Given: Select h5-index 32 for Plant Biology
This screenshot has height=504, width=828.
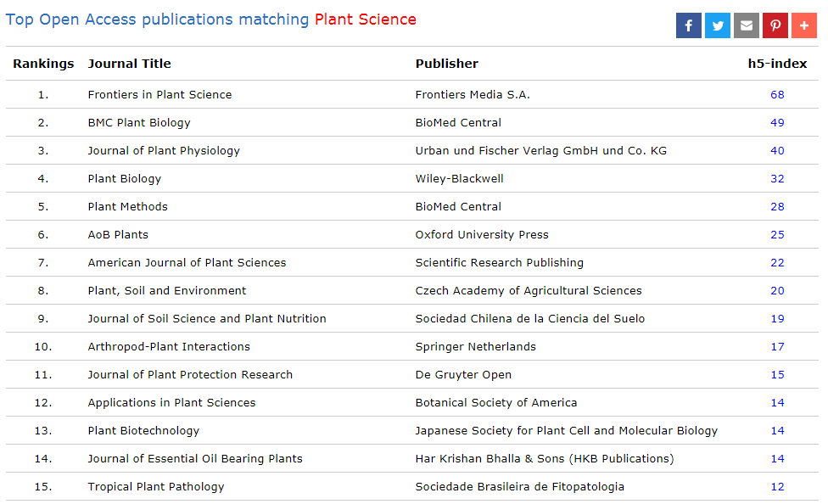Looking at the screenshot, I should point(777,179).
